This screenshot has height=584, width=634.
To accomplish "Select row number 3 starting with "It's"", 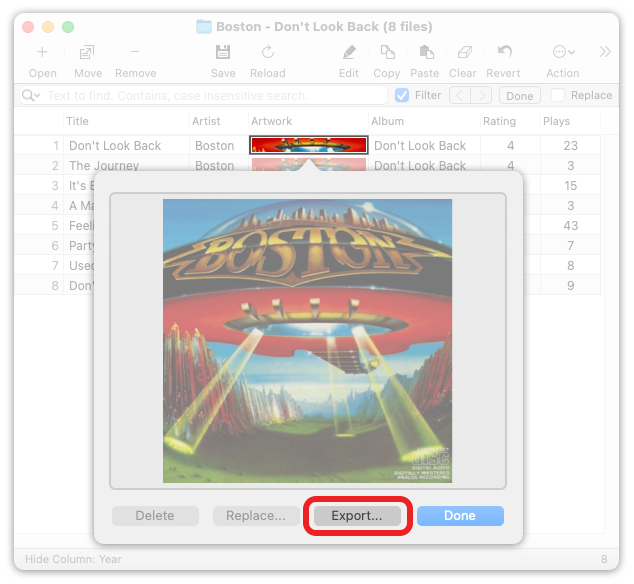I will tap(55, 186).
